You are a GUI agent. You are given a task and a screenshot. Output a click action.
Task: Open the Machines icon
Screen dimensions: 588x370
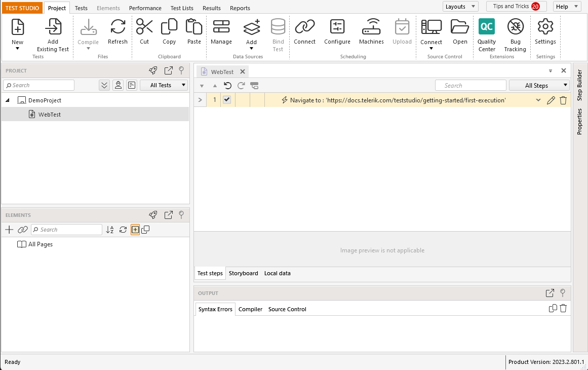point(371,27)
